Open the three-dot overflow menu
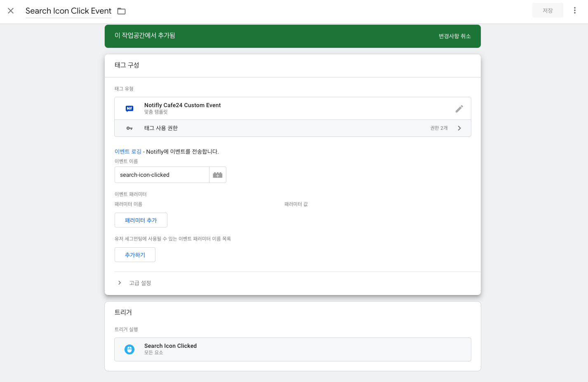The image size is (588, 382). click(x=574, y=10)
